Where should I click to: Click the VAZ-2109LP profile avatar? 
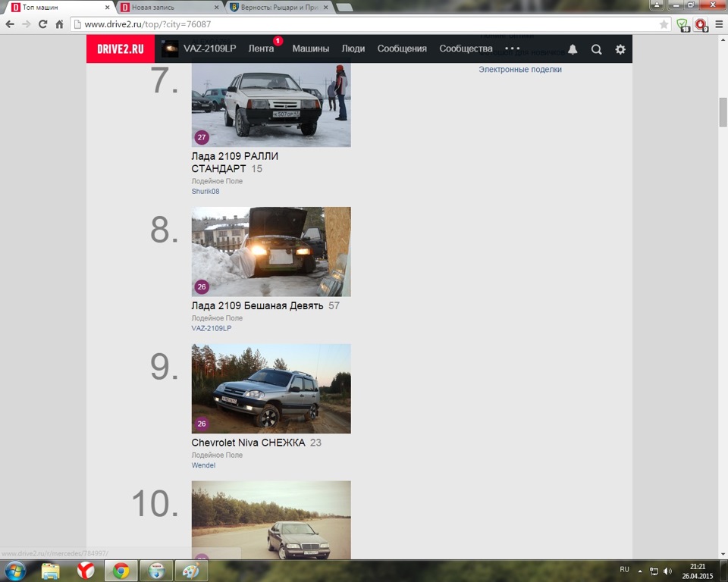(169, 48)
